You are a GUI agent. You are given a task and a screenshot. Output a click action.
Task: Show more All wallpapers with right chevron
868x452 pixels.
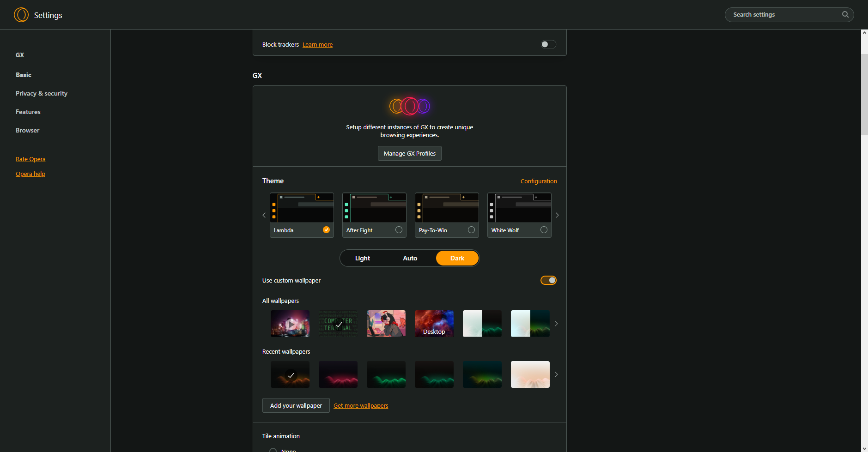[x=556, y=324]
